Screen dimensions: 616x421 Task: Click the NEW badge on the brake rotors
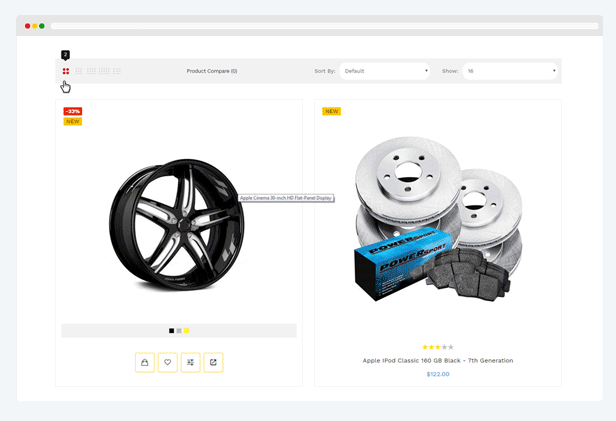(x=332, y=111)
